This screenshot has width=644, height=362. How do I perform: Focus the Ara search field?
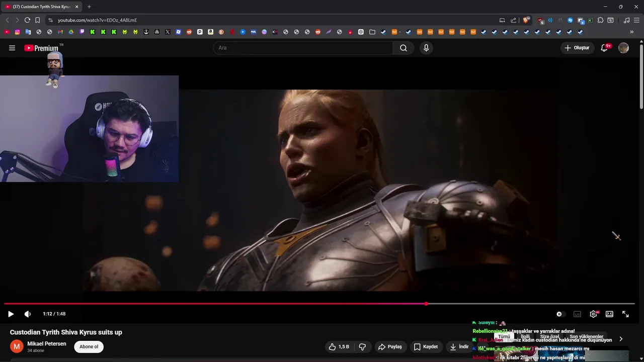(x=303, y=48)
